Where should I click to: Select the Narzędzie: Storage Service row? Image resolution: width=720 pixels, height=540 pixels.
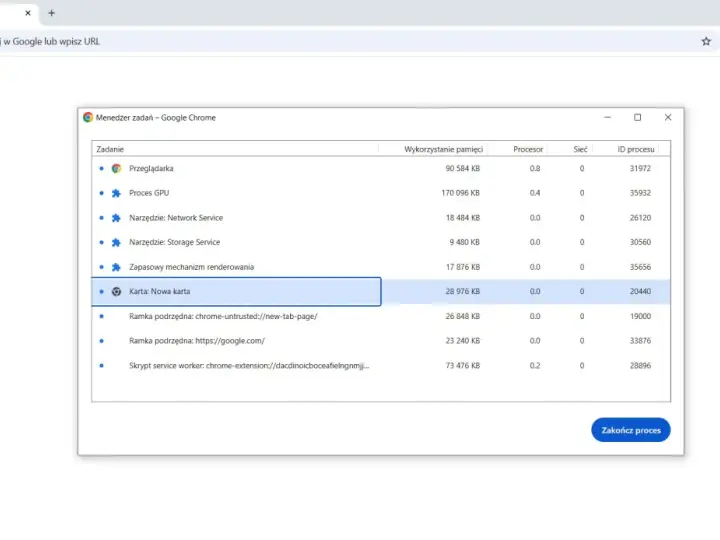click(x=381, y=242)
